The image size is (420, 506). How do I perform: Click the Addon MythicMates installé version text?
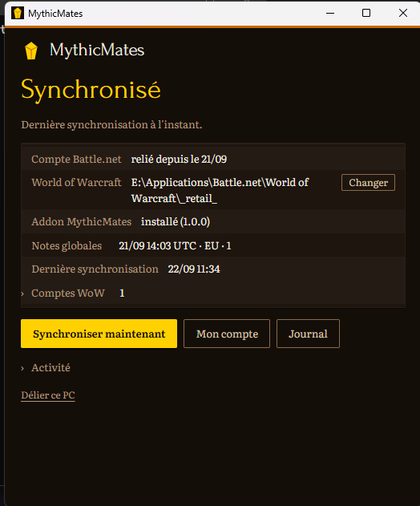176,221
